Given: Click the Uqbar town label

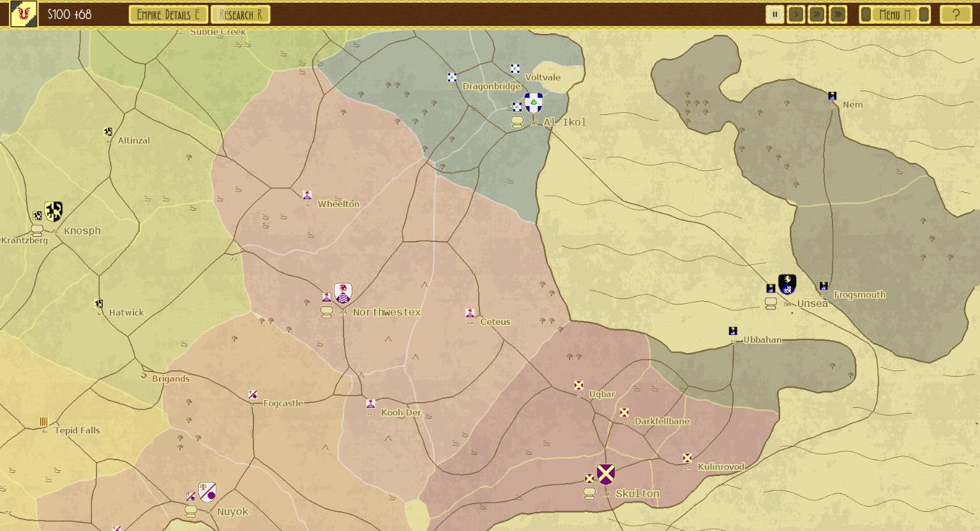Looking at the screenshot, I should click(x=601, y=394).
